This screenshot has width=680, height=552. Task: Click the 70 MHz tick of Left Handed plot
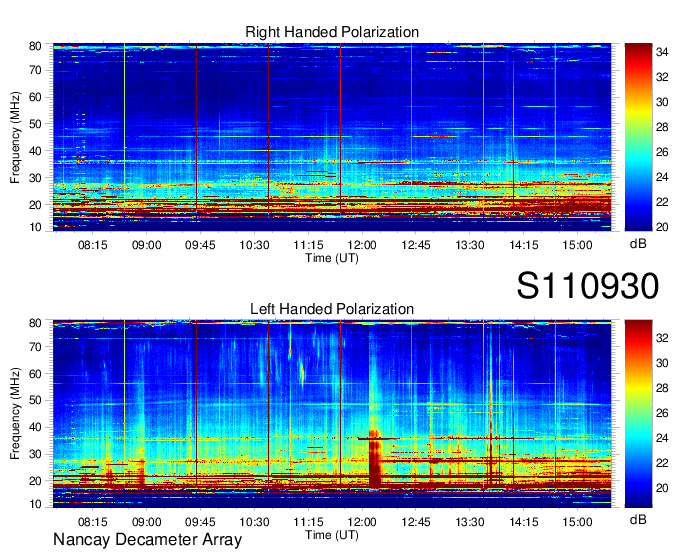pos(35,347)
